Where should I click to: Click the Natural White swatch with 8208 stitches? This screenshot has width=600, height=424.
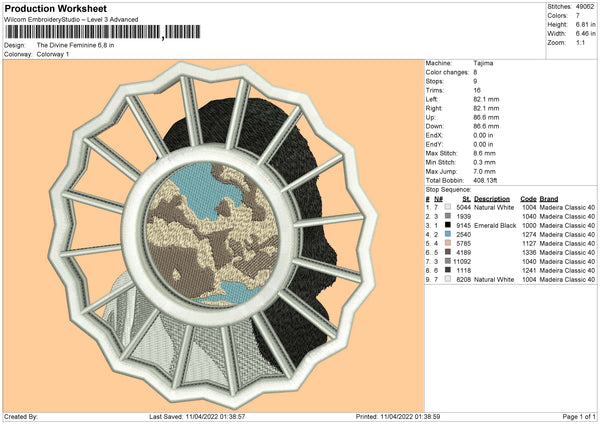pos(448,279)
